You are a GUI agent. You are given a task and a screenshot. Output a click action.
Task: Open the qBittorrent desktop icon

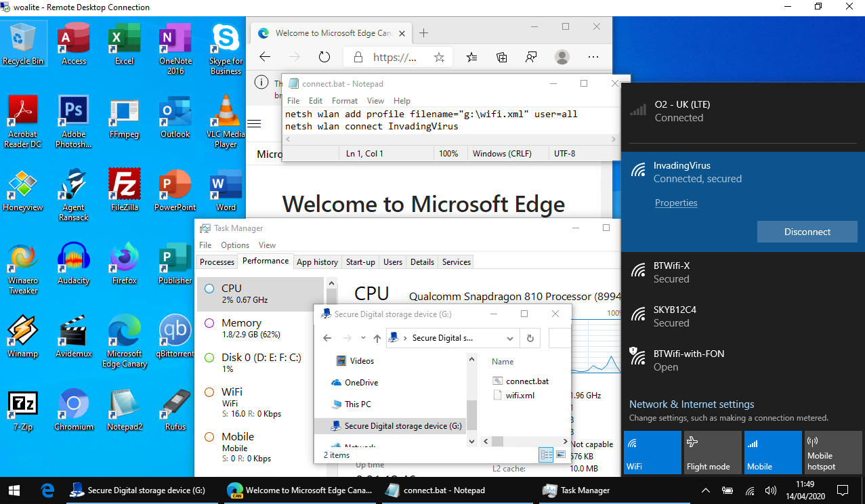click(x=175, y=337)
